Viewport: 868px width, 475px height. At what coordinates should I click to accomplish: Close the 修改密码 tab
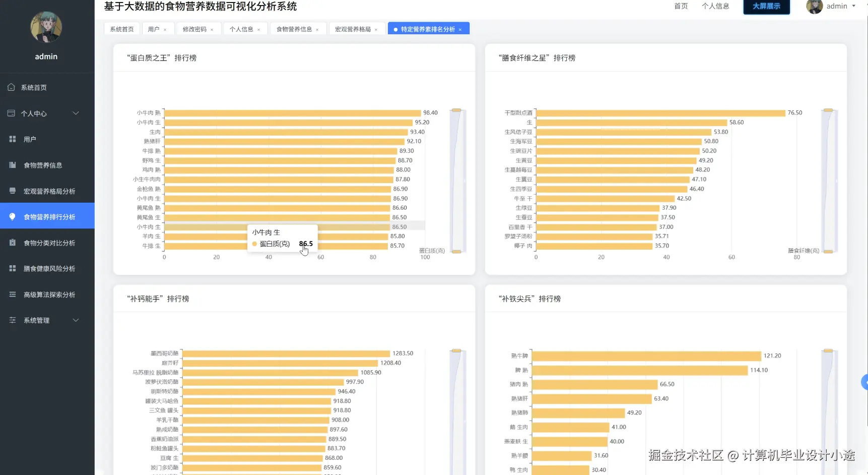[x=212, y=29]
